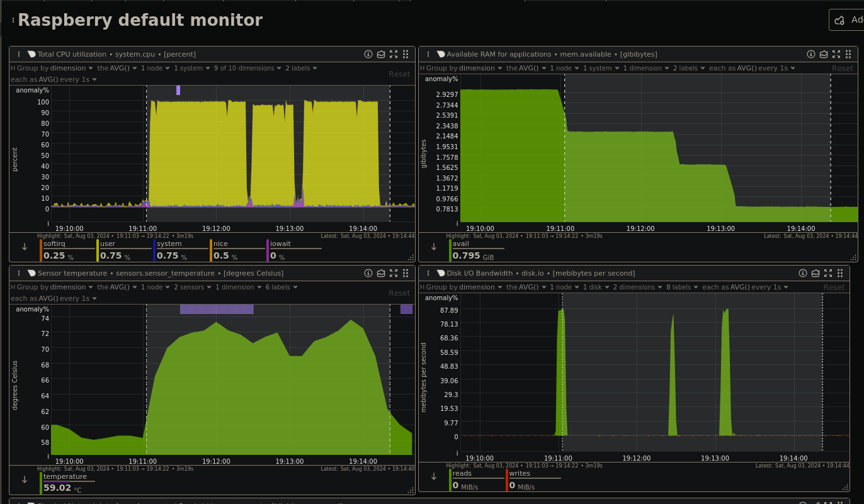Viewport: 864px width, 504px height.
Task: Select the nice dimension in CPU legend
Action: click(237, 250)
